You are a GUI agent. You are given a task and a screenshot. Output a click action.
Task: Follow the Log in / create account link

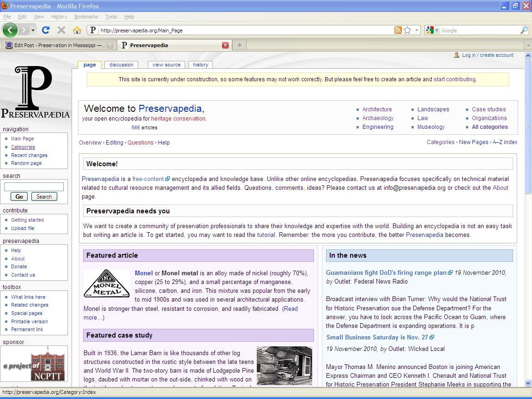[488, 55]
